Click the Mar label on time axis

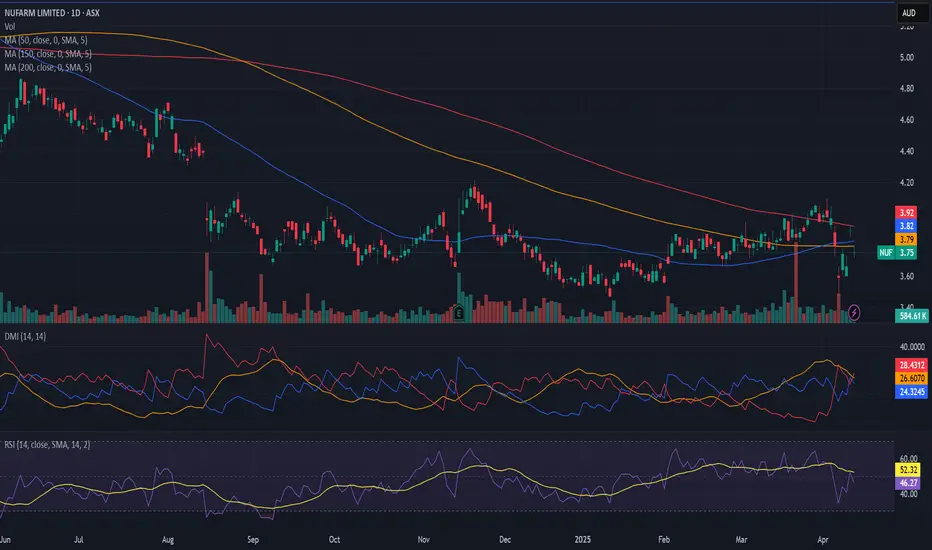click(x=741, y=540)
